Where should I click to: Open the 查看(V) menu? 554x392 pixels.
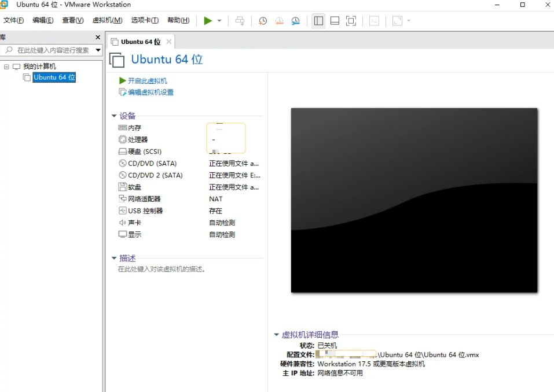73,20
